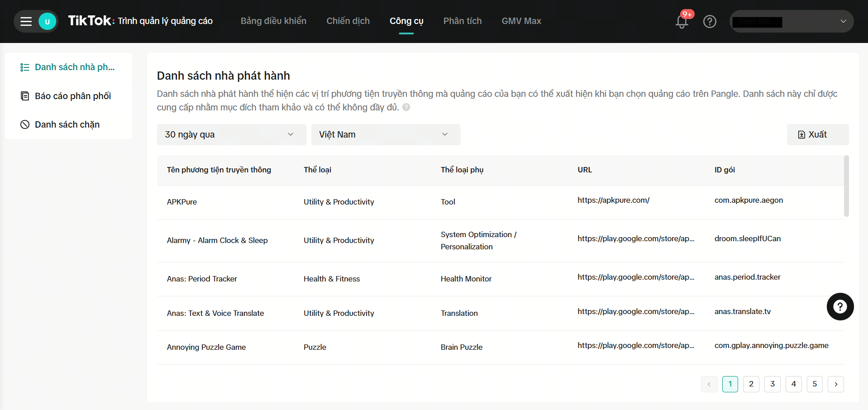Viewport: 868px width, 410px height.
Task: Click anas.period.tracker package ID
Action: (x=748, y=277)
